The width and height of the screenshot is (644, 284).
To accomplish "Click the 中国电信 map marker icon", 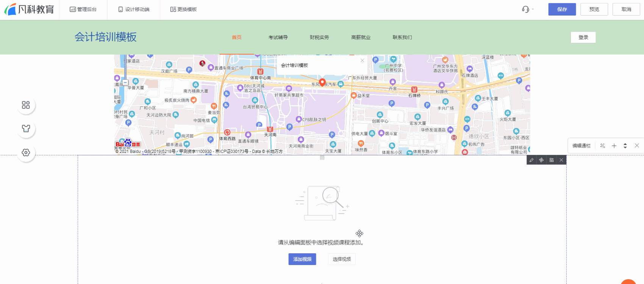I will point(214,120).
